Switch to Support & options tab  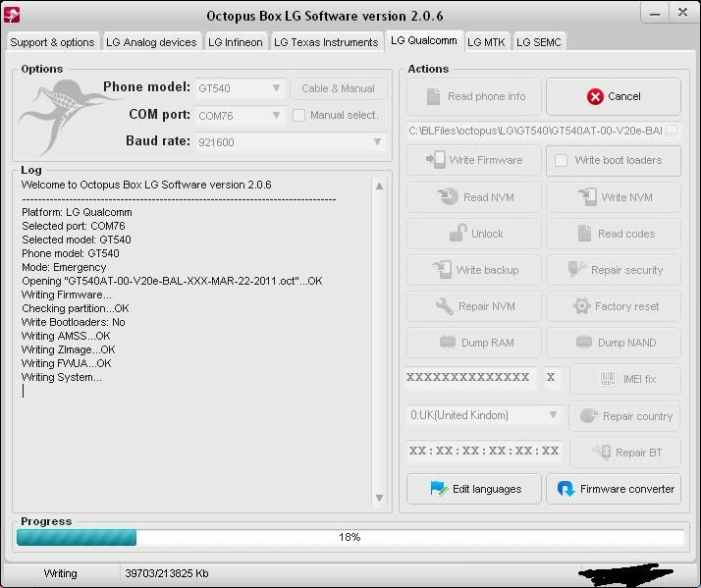click(x=52, y=42)
